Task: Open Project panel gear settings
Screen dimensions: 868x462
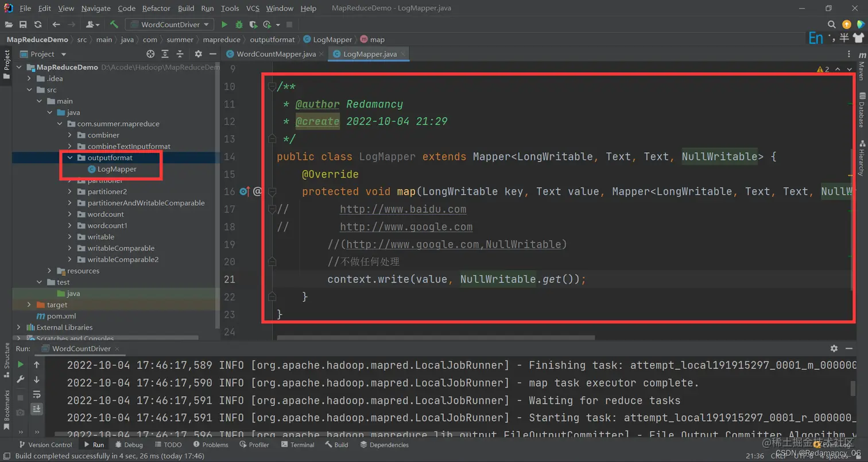Action: point(198,54)
